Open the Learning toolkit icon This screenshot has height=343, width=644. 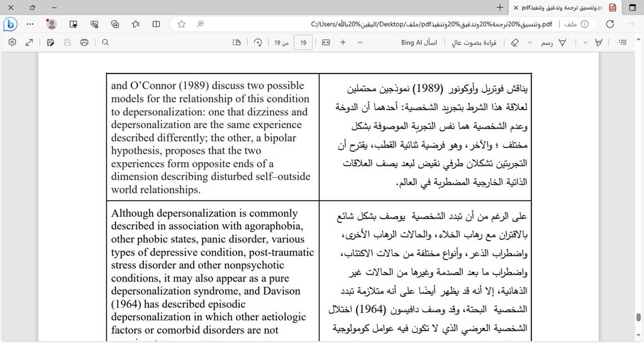(73, 24)
